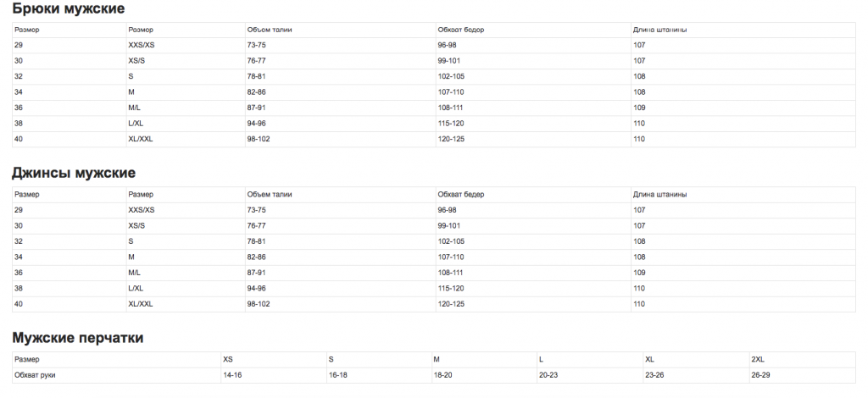Select leg length 109 in jeans table
The height and width of the screenshot is (398, 868).
[x=639, y=273]
